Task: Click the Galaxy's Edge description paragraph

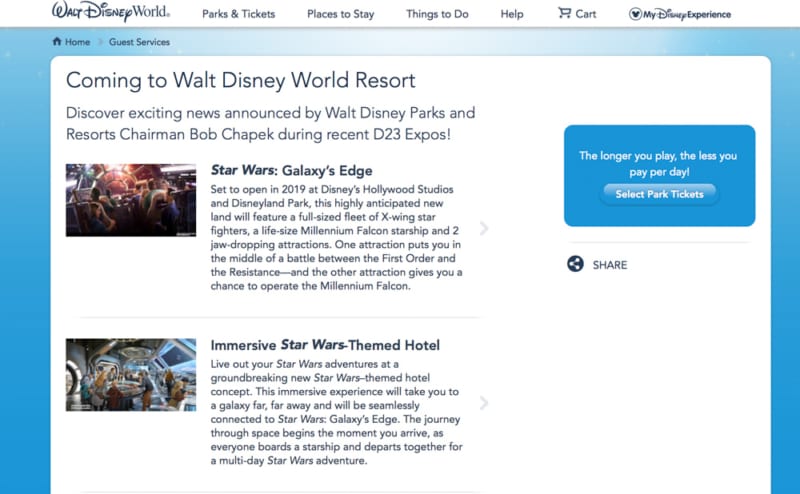Action: (x=337, y=237)
